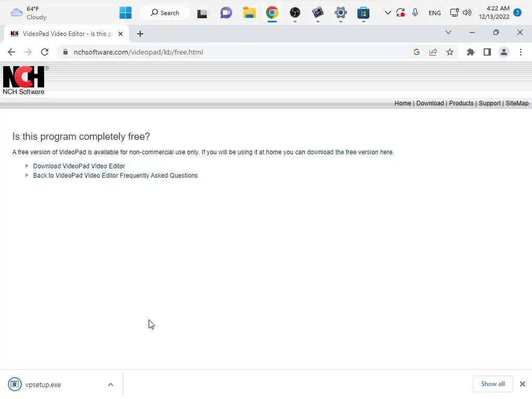The height and width of the screenshot is (399, 532).
Task: Open the Settings gear on taskbar
Action: click(x=341, y=13)
